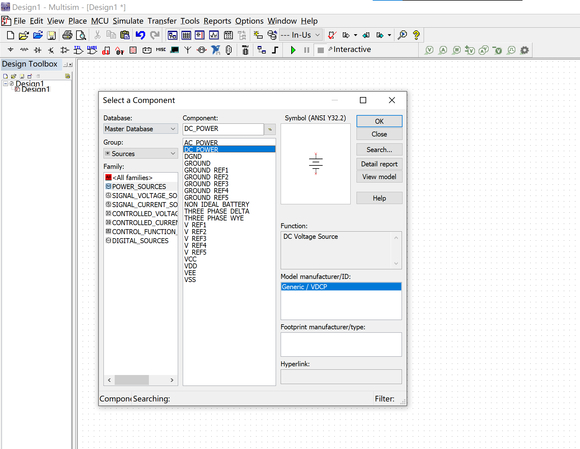The width and height of the screenshot is (580, 449).
Task: Start simulation with the green Run button
Action: point(293,50)
